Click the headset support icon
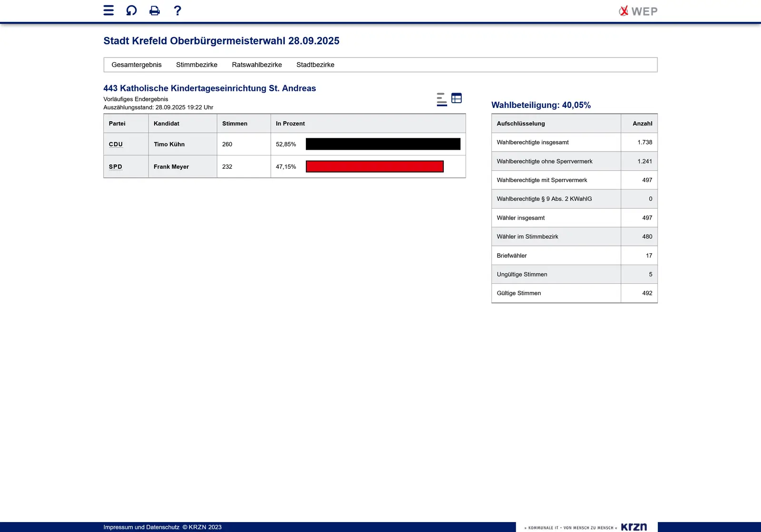This screenshot has width=761, height=532. [131, 10]
